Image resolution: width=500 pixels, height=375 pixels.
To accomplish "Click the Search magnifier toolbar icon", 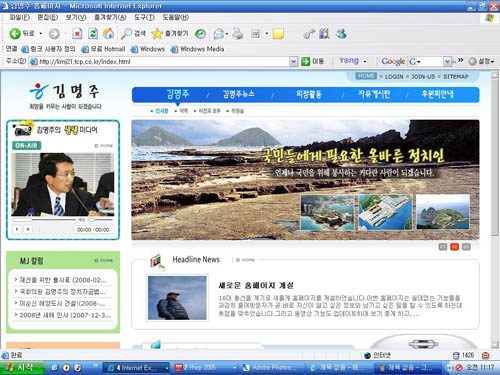I will [x=126, y=33].
